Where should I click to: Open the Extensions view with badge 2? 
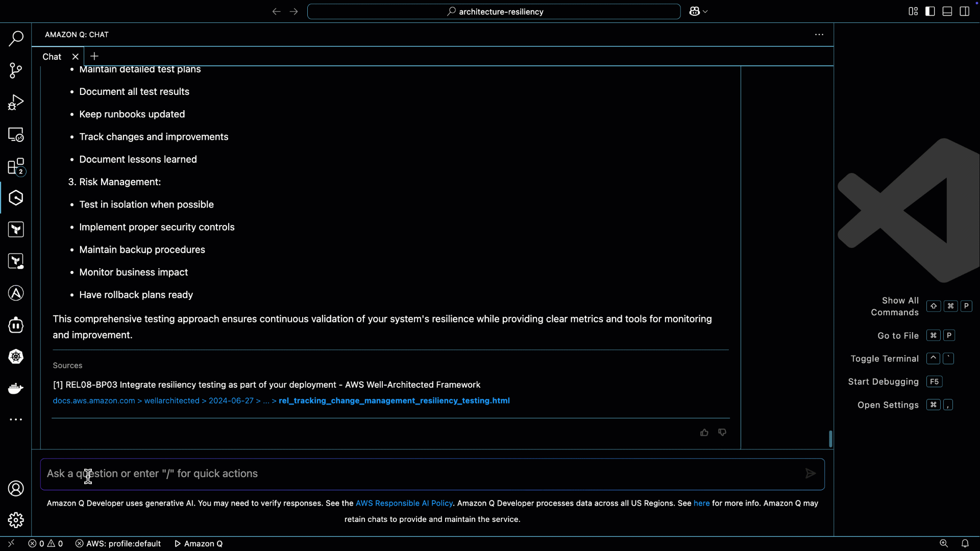(16, 166)
